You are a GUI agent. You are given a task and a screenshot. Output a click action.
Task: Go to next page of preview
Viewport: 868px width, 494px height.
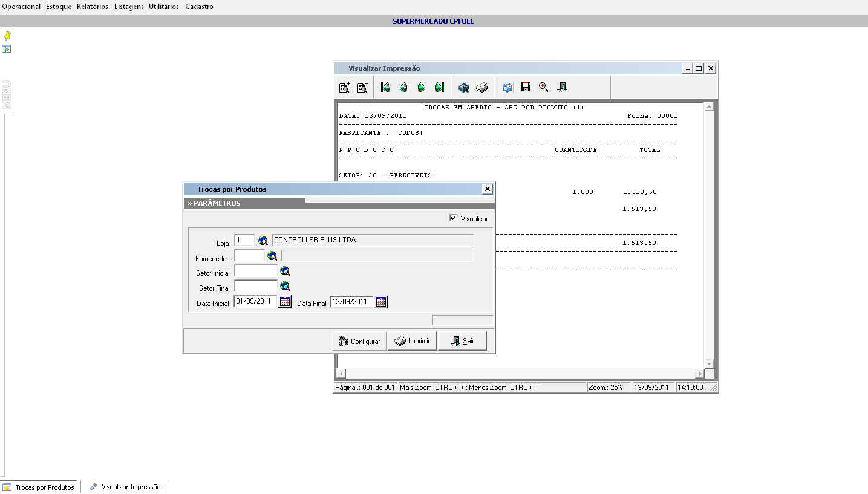[x=422, y=88]
